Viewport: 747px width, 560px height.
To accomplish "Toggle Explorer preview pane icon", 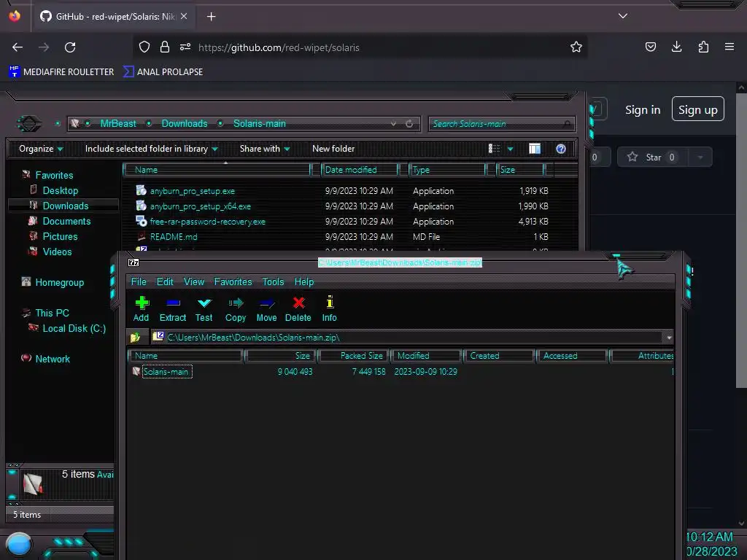I will (535, 149).
